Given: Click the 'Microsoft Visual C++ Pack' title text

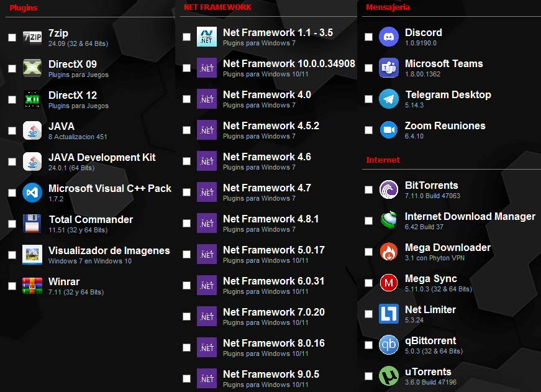Looking at the screenshot, I should pyautogui.click(x=110, y=188).
